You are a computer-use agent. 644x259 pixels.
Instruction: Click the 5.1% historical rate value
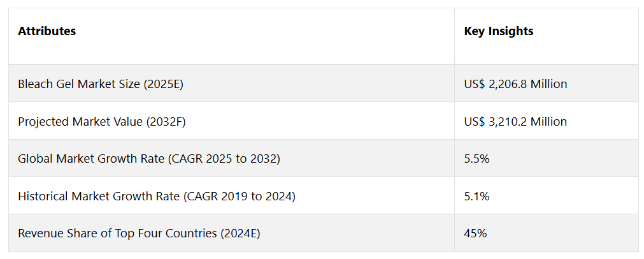pyautogui.click(x=476, y=196)
